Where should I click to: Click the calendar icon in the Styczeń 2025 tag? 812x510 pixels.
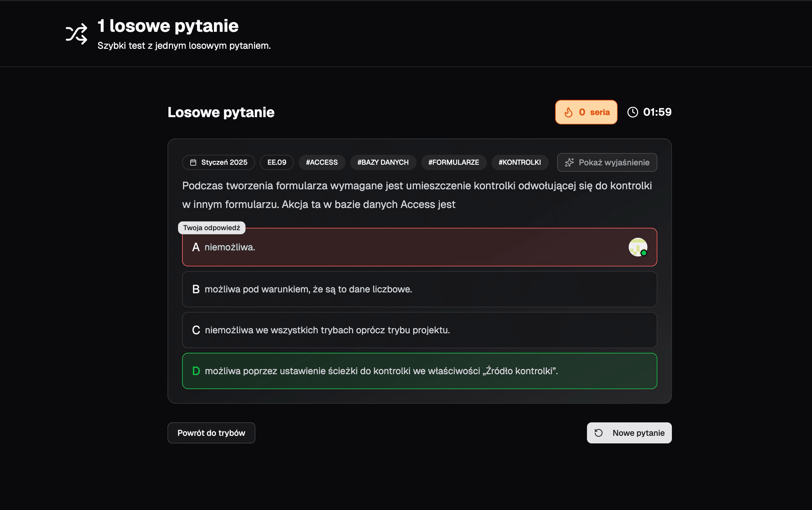point(193,163)
